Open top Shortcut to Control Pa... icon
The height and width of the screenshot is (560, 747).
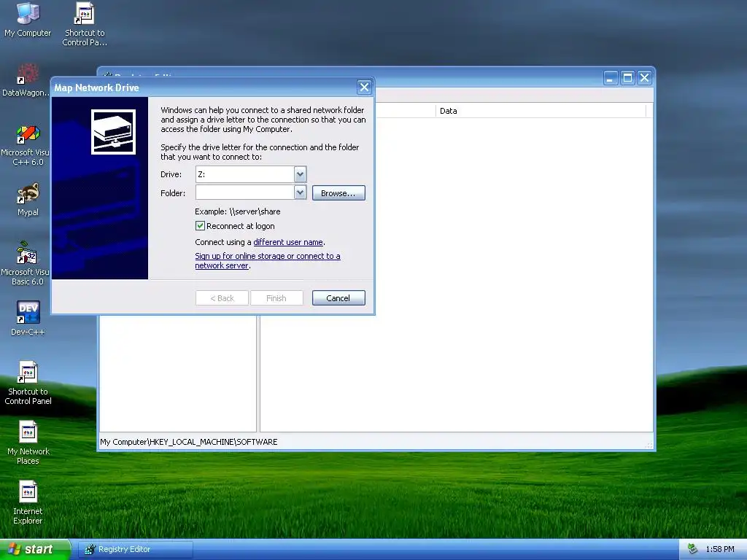point(85,24)
